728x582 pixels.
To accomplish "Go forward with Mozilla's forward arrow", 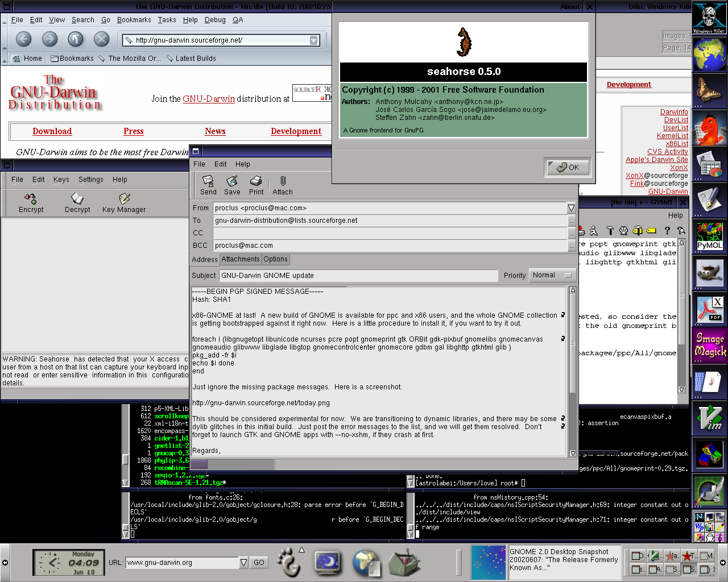I will tap(50, 39).
